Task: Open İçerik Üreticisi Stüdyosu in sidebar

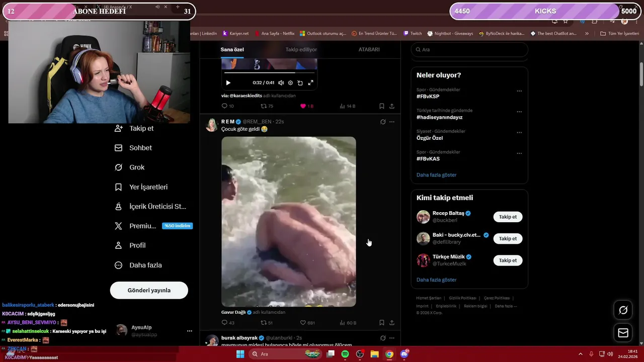Action: coord(150,207)
